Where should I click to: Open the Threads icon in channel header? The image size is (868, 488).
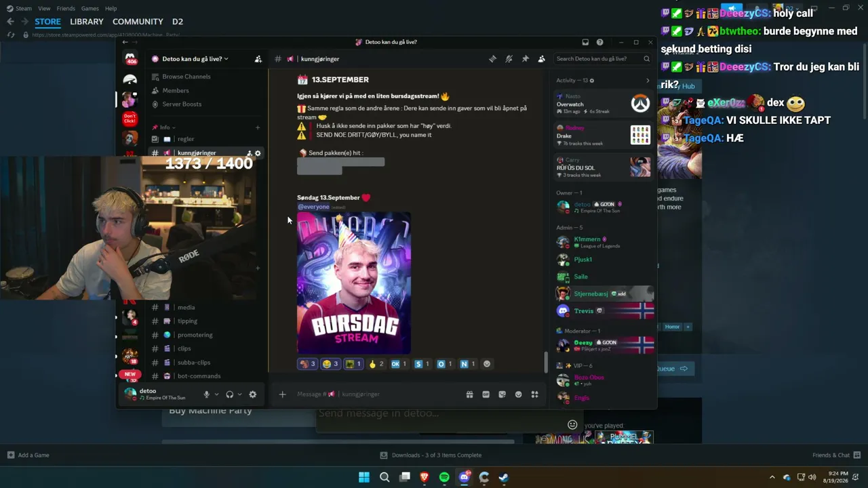click(492, 59)
